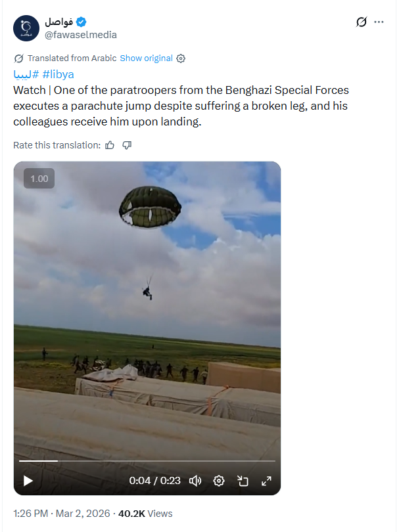Show original Arabic text
The height and width of the screenshot is (532, 401).
click(147, 58)
